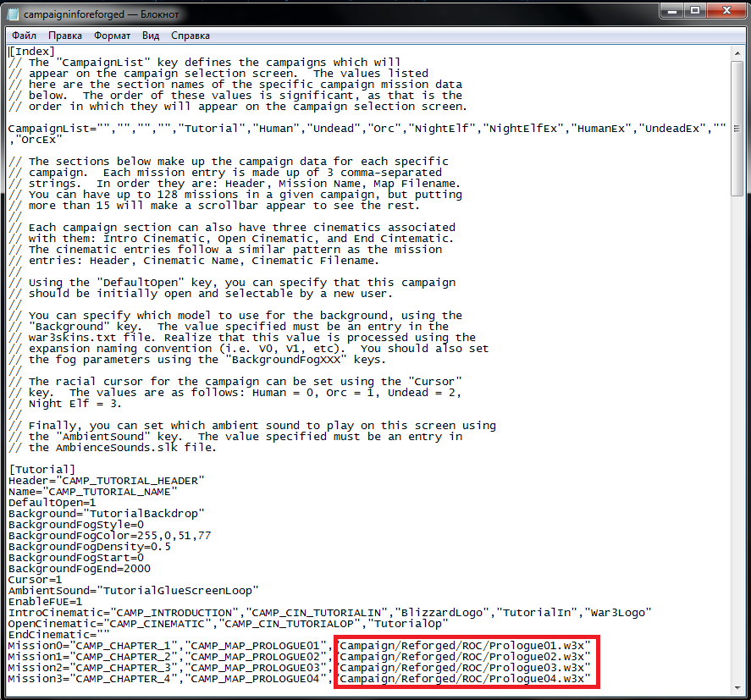This screenshot has height=700, width=751.
Task: Click the IntroCinematic= line
Action: (x=330, y=613)
